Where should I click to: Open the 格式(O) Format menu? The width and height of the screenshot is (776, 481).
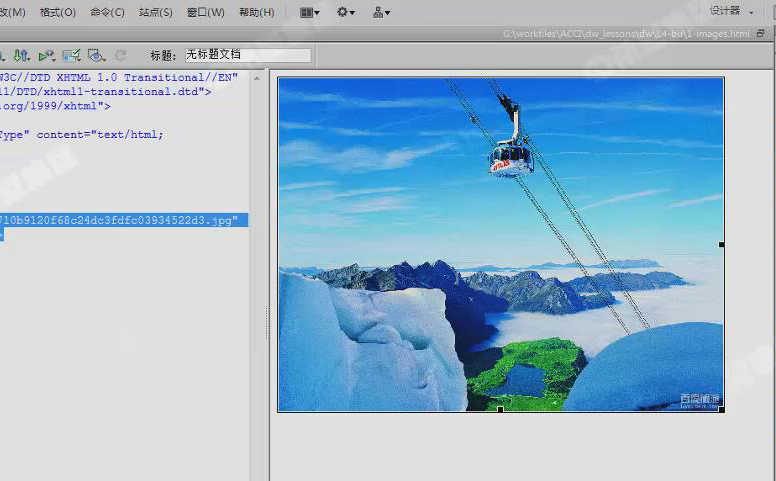[x=57, y=12]
